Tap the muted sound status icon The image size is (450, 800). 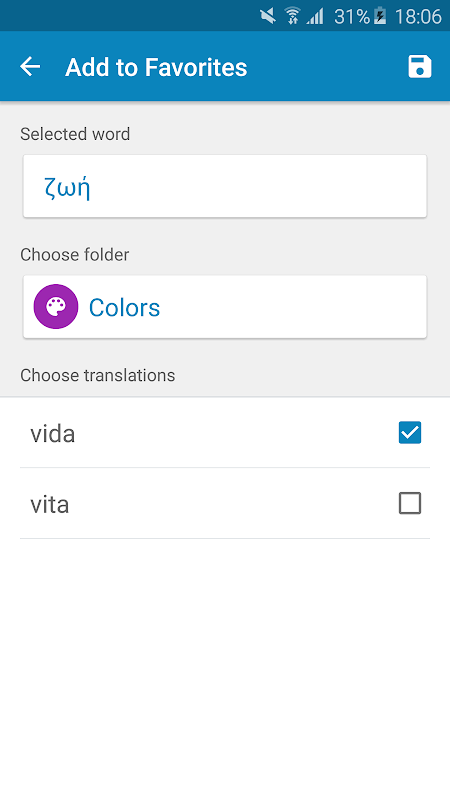tap(268, 16)
